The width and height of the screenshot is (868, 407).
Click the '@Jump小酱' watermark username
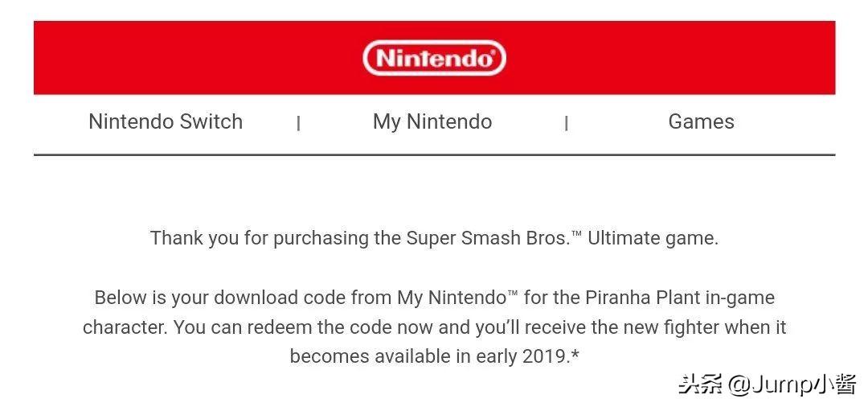(792, 384)
